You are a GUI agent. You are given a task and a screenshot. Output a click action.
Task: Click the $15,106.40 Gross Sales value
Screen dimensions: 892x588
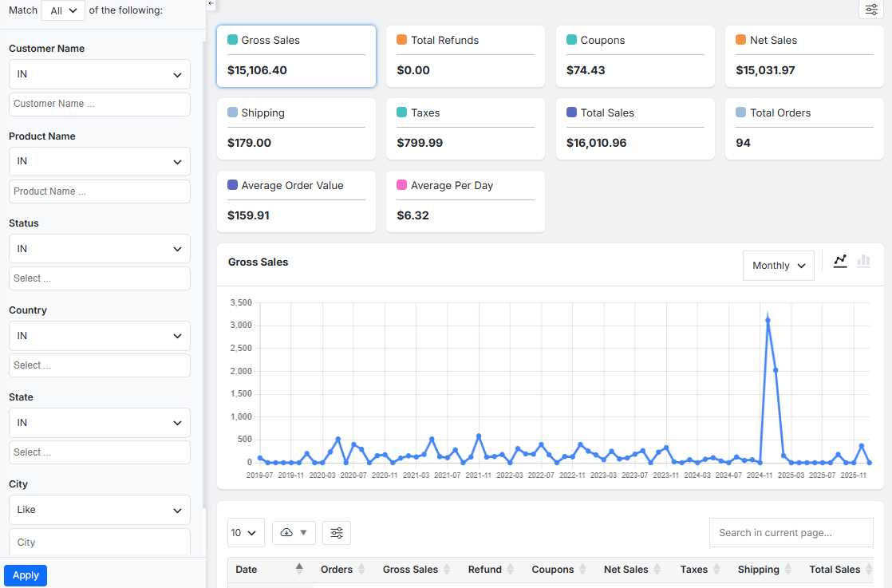coord(257,70)
